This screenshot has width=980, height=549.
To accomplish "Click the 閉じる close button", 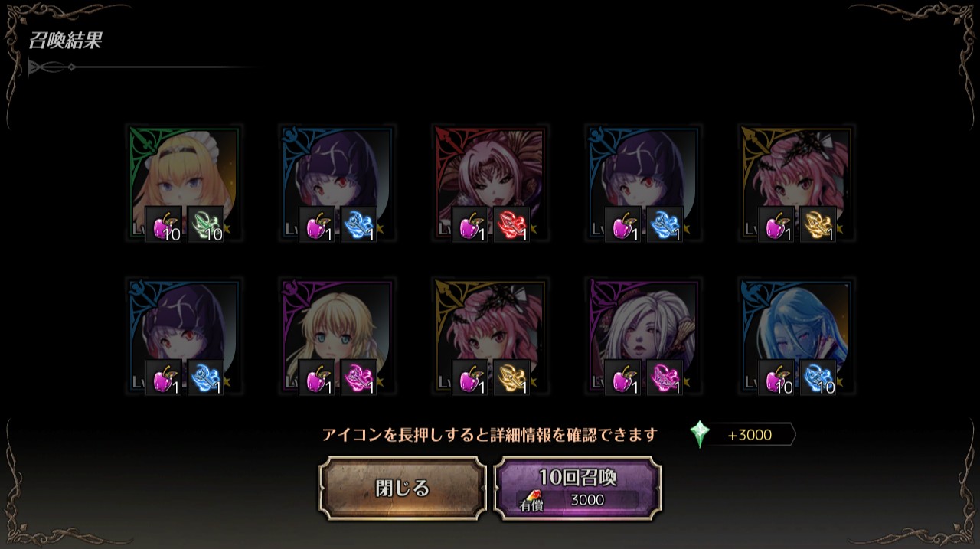I will coord(403,489).
